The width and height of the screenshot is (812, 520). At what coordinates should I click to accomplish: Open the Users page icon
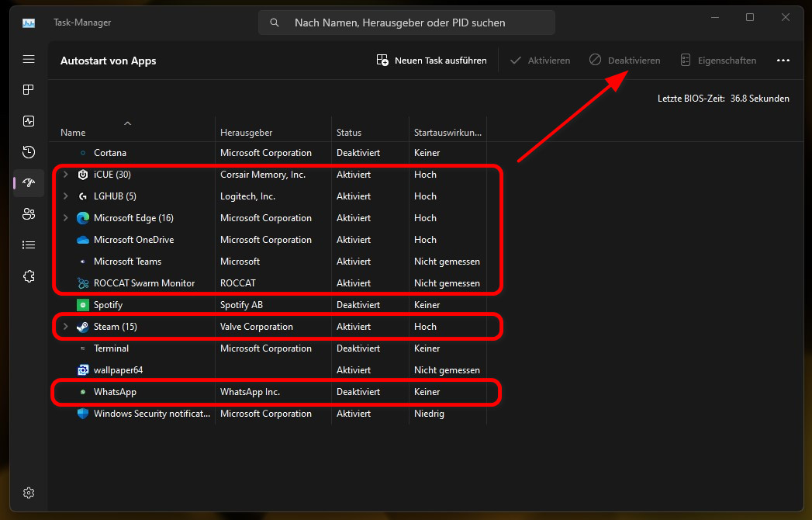(x=29, y=213)
